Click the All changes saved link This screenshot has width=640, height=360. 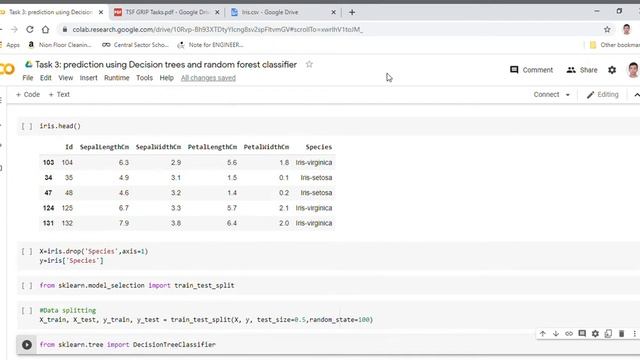click(x=208, y=78)
